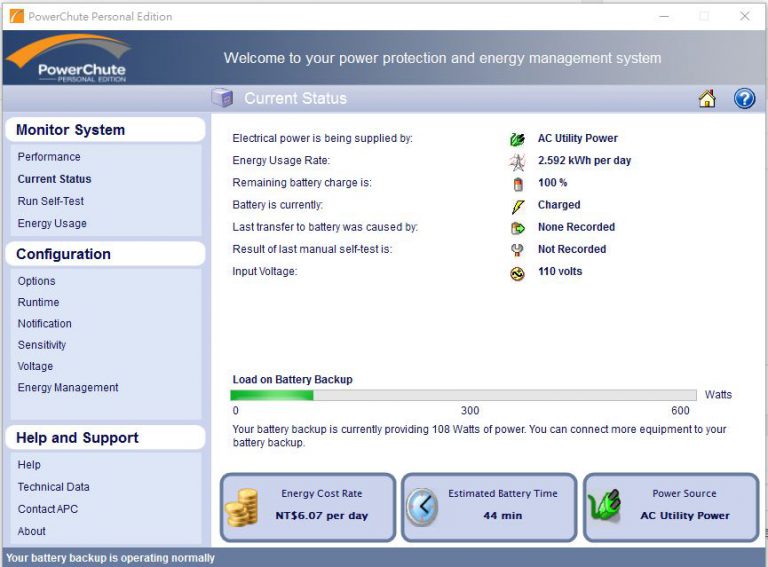The width and height of the screenshot is (768, 567).
Task: Click the Power Source status panel
Action: (x=671, y=507)
